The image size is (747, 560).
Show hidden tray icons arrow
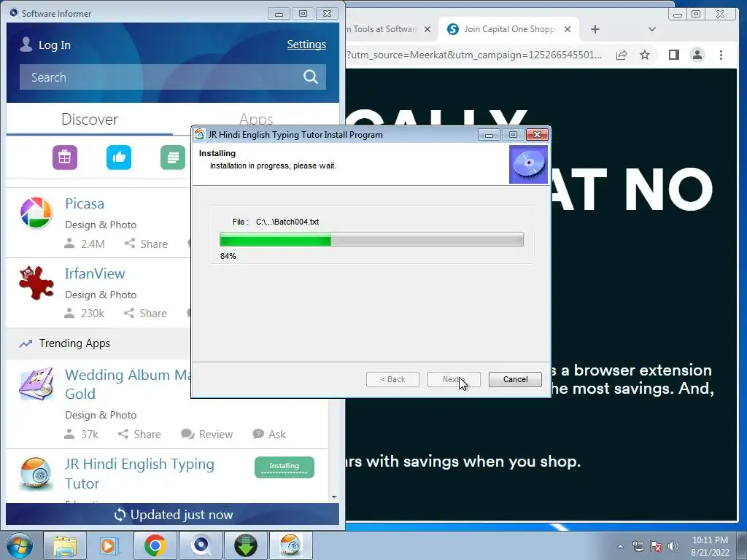click(620, 546)
